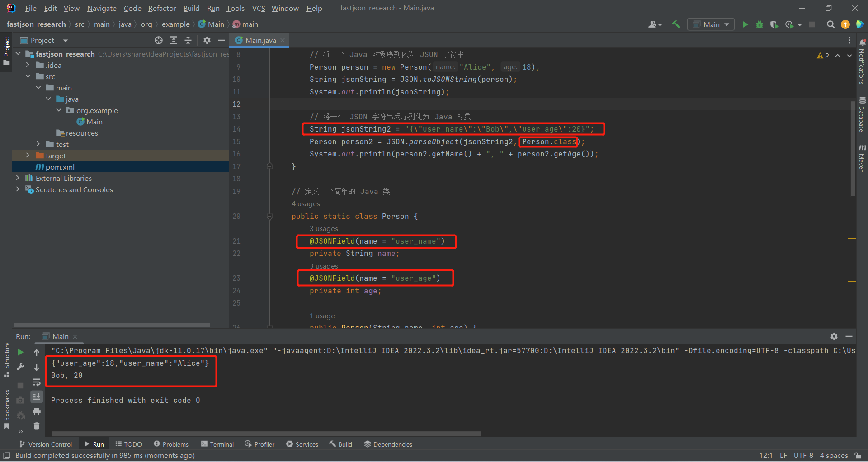This screenshot has height=462, width=868.
Task: Rerun Main in the Run panel
Action: (x=20, y=352)
